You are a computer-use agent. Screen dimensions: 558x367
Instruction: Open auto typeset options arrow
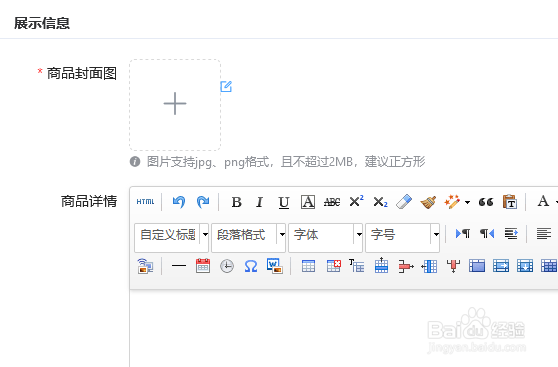point(467,202)
